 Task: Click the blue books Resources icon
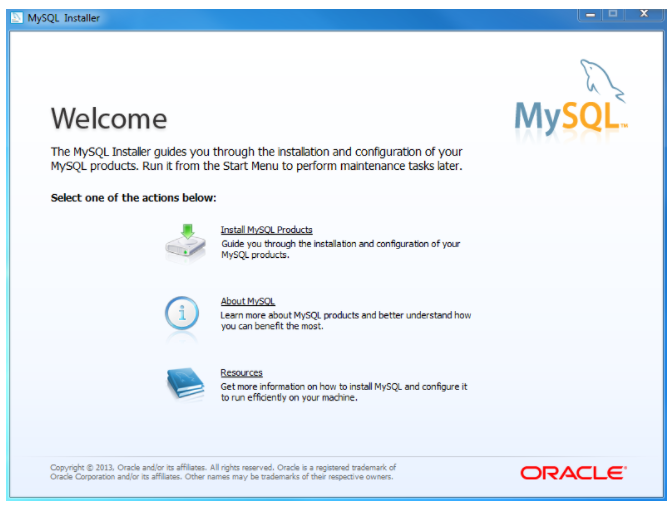[185, 383]
